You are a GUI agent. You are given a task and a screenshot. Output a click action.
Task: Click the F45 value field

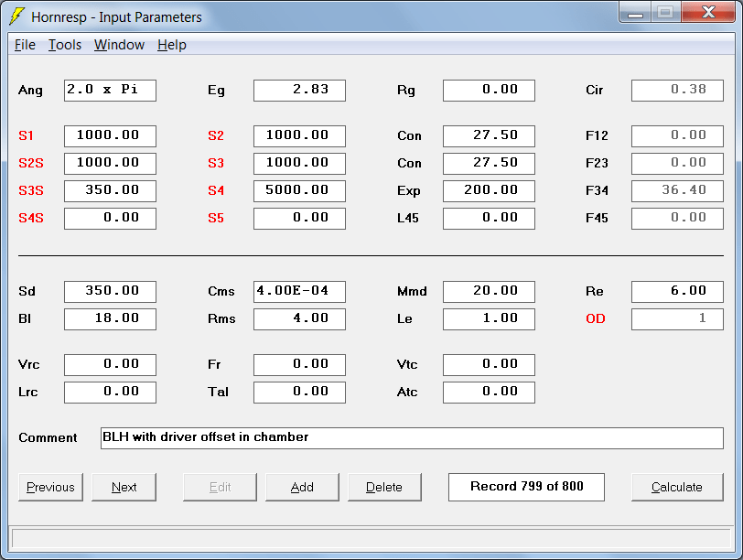(677, 219)
